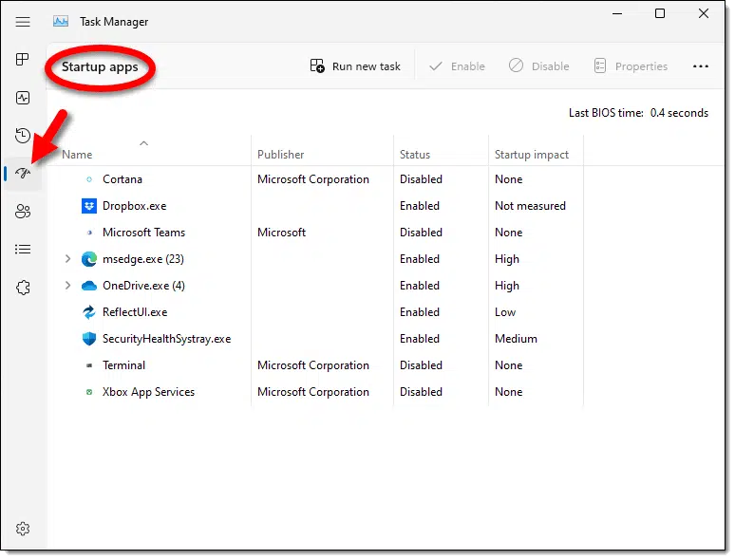Minimize the Task Manager window
This screenshot has width=735, height=560.
pyautogui.click(x=617, y=13)
